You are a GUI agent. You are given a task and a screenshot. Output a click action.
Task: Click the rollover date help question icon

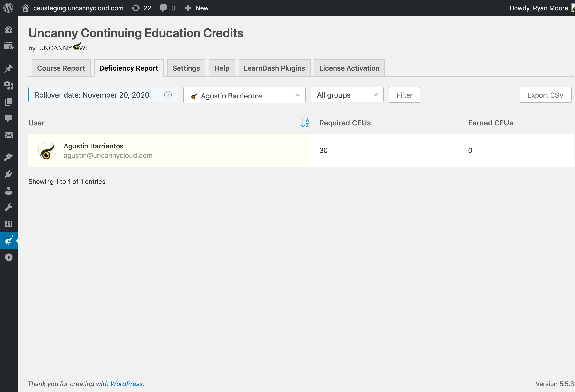click(x=168, y=95)
